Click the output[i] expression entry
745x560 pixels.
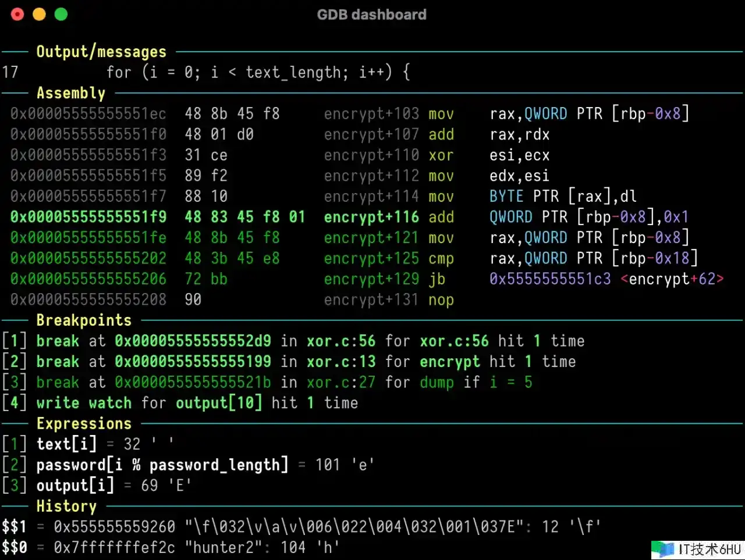click(x=74, y=486)
